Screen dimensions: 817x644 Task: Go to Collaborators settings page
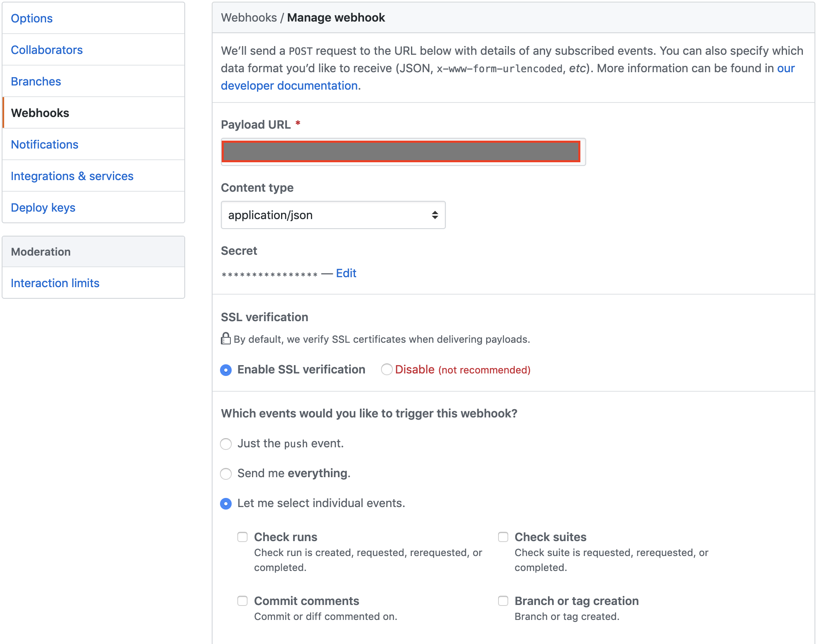(x=46, y=50)
